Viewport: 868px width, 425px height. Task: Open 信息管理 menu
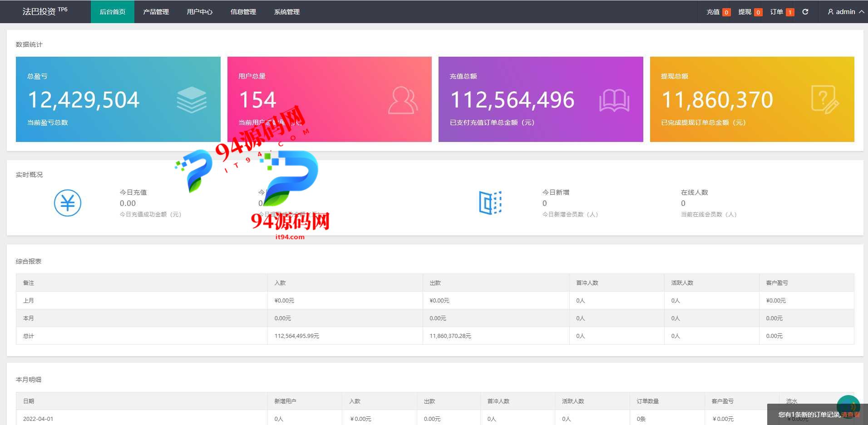coord(243,12)
